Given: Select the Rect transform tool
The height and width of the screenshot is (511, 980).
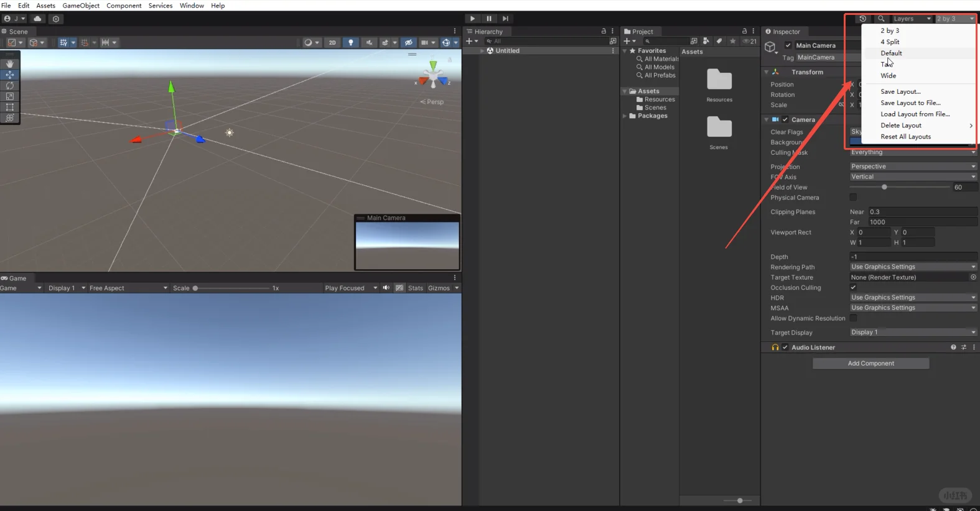Looking at the screenshot, I should [10, 107].
